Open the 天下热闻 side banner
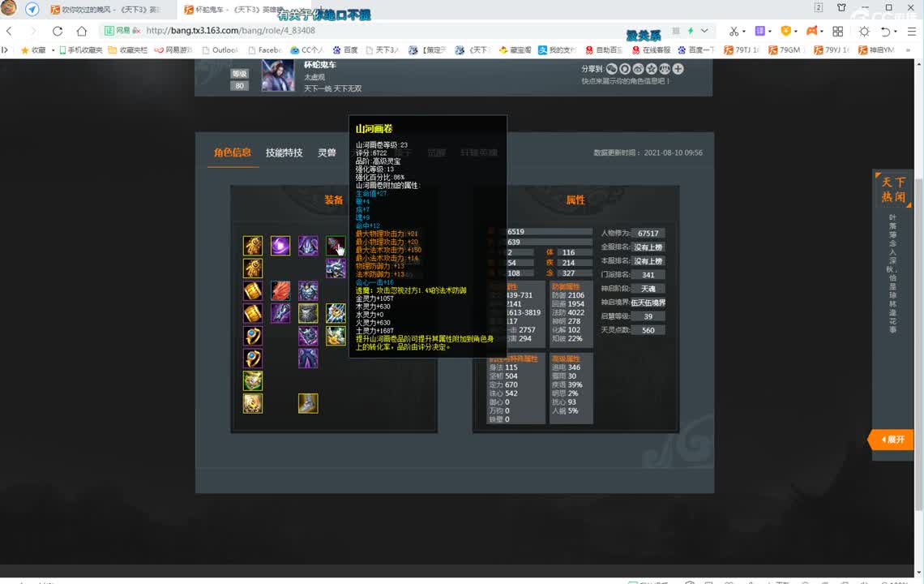924x584 pixels. coord(892,189)
